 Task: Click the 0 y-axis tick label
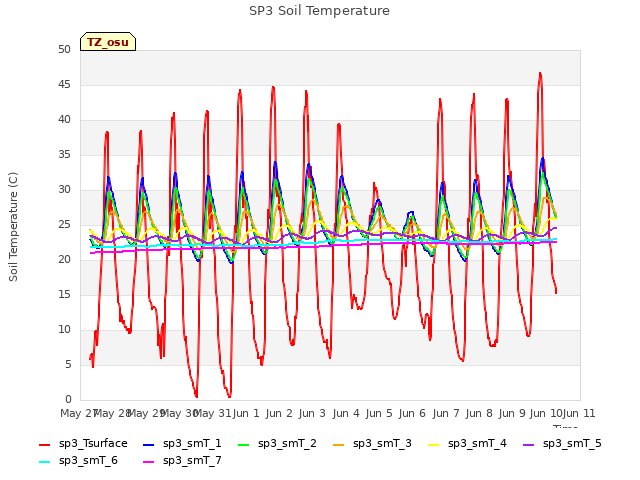68,400
